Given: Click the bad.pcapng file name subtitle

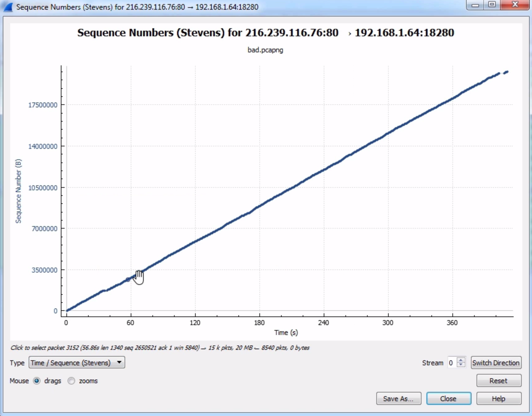Looking at the screenshot, I should pyautogui.click(x=265, y=50).
